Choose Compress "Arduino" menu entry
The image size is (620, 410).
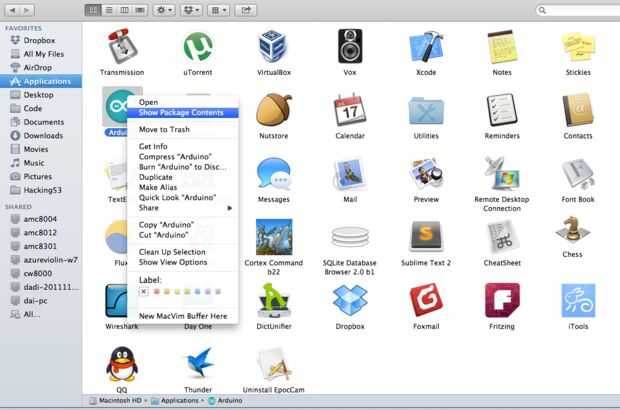click(183, 157)
